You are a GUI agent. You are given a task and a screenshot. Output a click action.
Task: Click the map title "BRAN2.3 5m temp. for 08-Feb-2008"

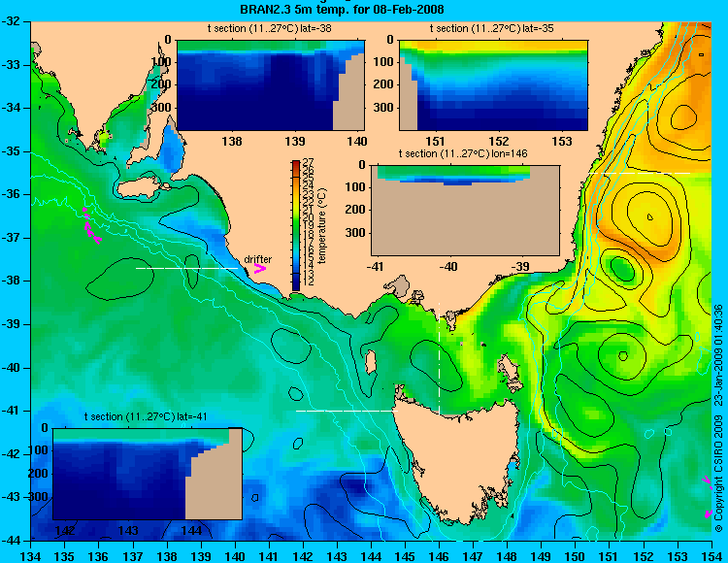click(342, 9)
